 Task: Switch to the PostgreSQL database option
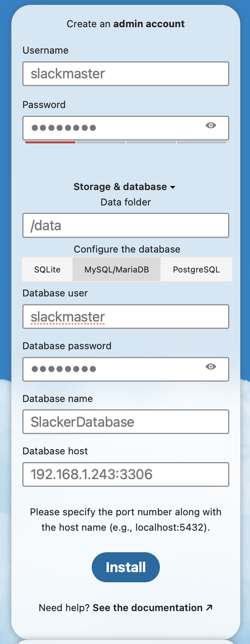pos(196,269)
